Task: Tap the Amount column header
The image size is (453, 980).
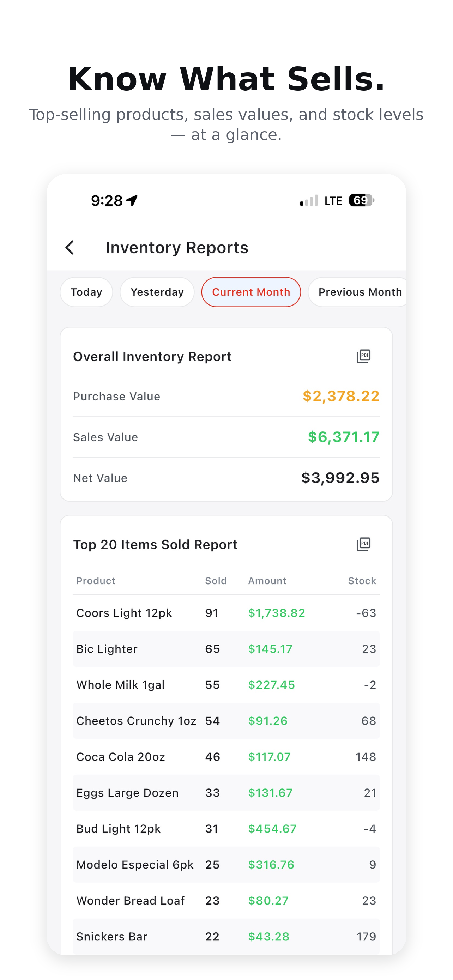Action: pyautogui.click(x=267, y=581)
